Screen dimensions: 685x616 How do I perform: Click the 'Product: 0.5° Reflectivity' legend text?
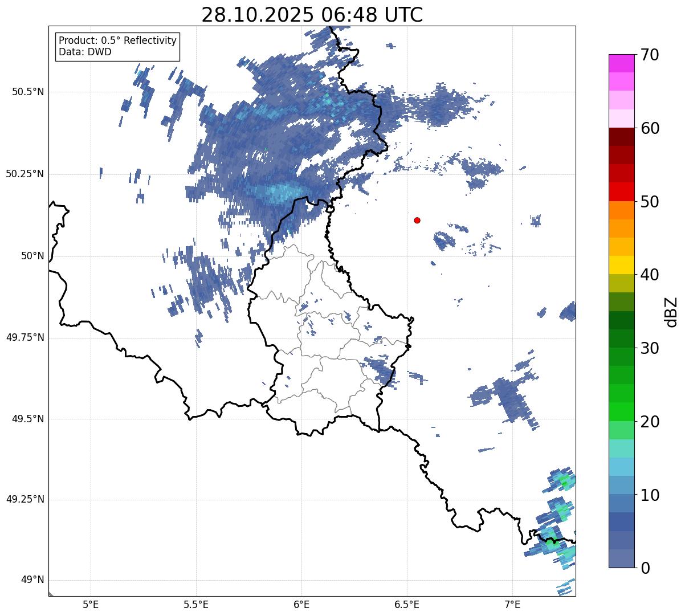118,40
